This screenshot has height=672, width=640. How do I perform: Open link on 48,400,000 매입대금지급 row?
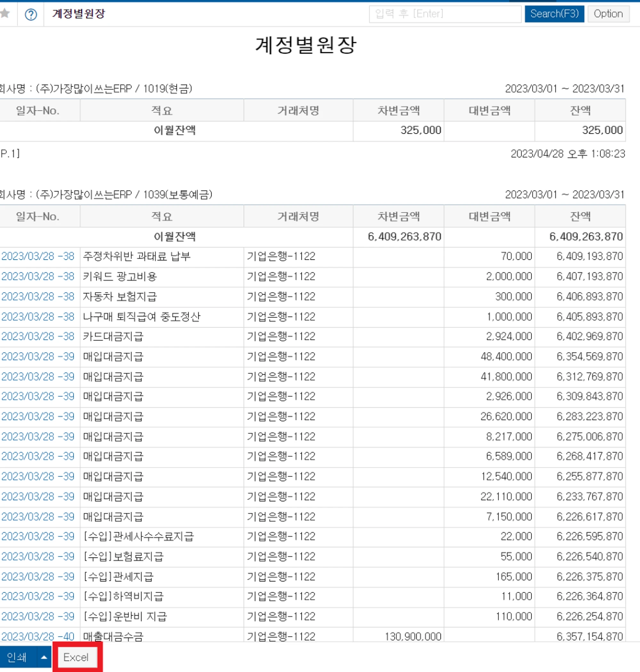pyautogui.click(x=38, y=356)
